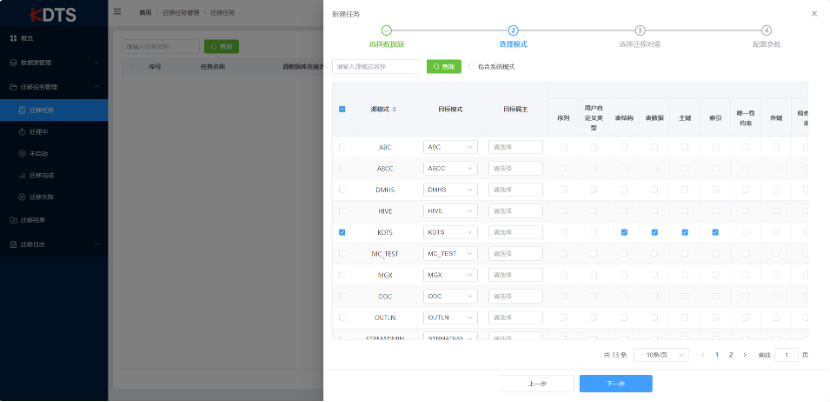
Task: Go to page 2 in pagination
Action: coord(731,355)
